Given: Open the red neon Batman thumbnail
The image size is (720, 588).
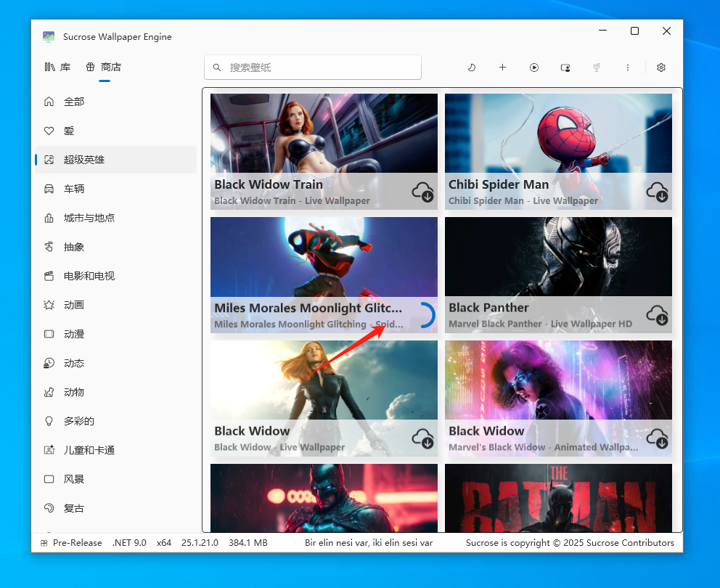Looking at the screenshot, I should 324,498.
